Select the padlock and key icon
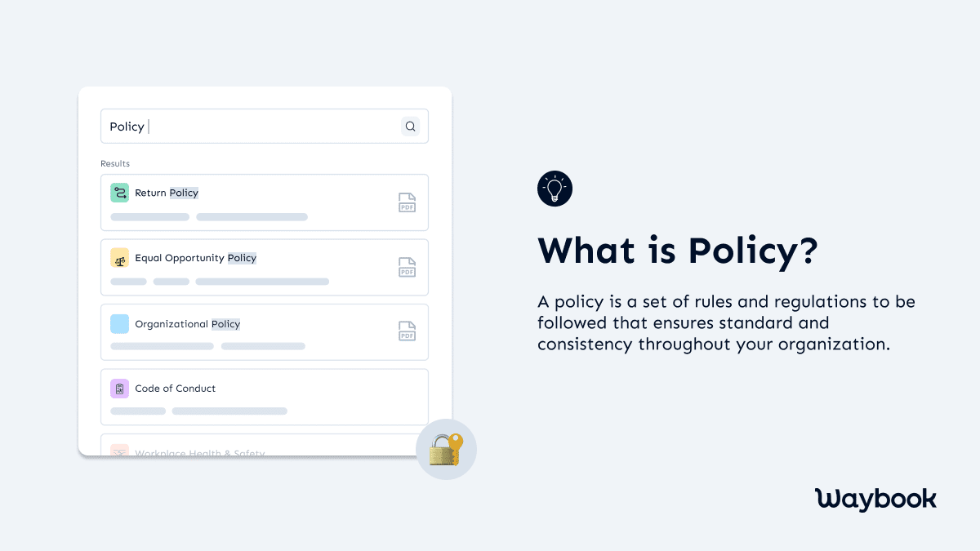 click(446, 449)
